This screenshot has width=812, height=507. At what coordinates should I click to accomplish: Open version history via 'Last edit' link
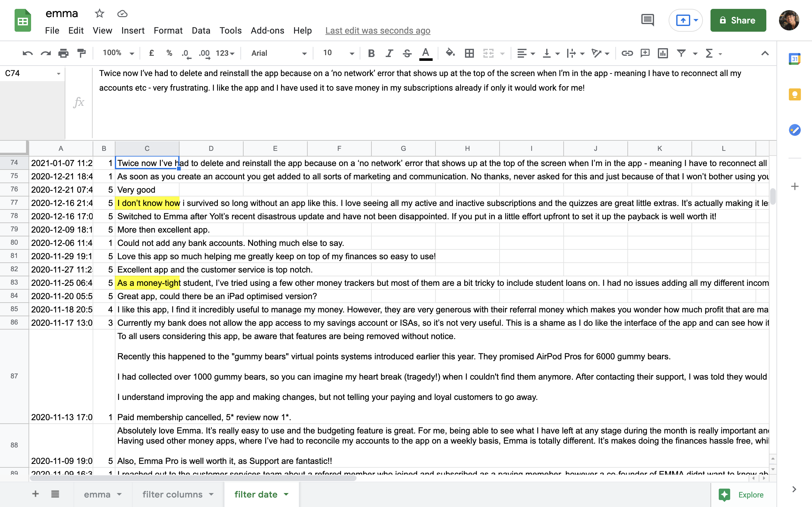coord(377,30)
